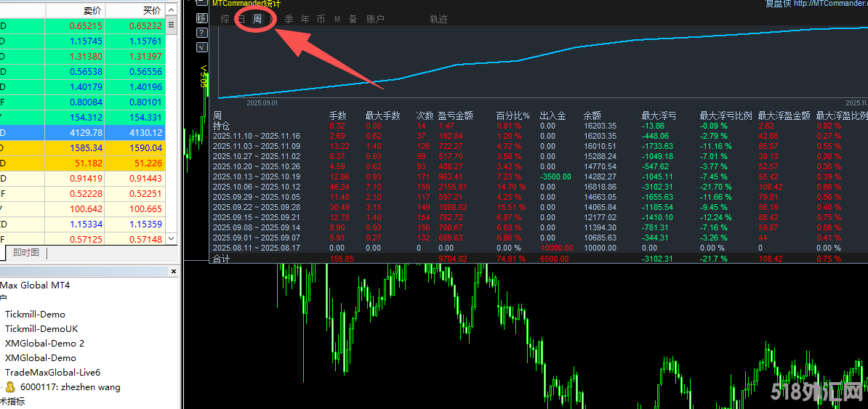Select the XMGlobal-Demo 2 entry

tap(45, 343)
